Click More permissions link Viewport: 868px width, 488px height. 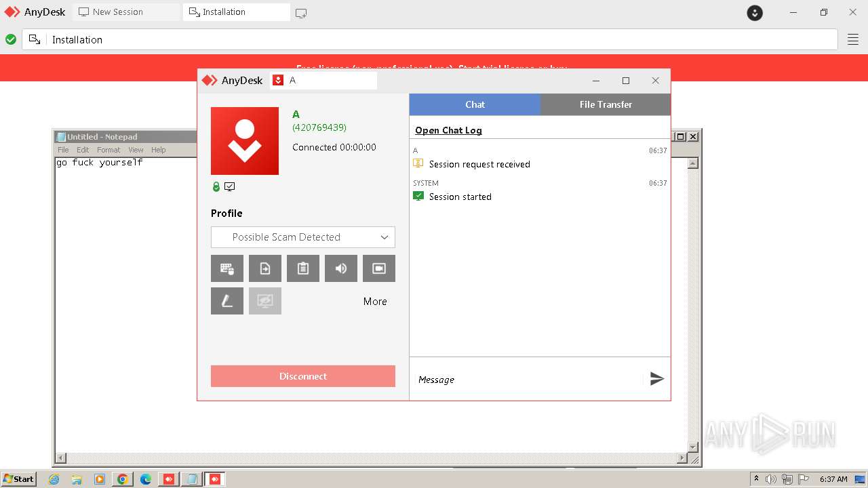coord(375,302)
